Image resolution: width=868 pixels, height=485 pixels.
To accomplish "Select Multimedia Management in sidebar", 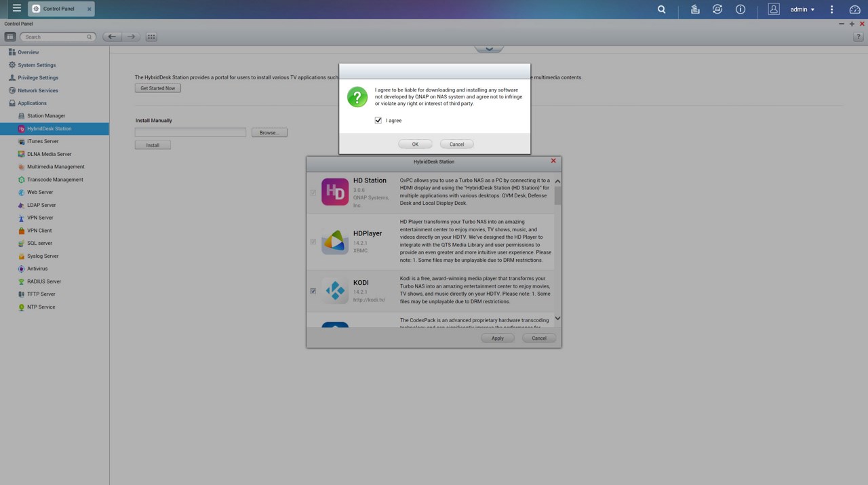I will tap(54, 167).
